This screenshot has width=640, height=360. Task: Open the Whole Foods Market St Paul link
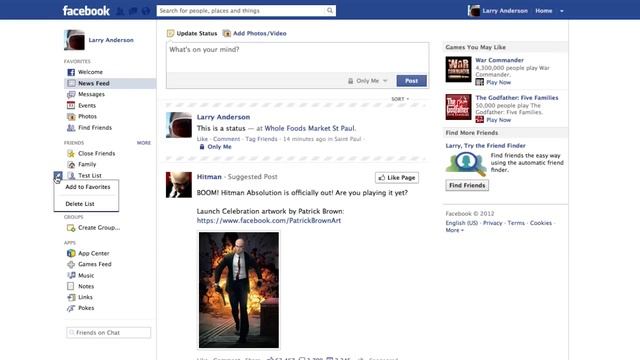[x=310, y=129]
